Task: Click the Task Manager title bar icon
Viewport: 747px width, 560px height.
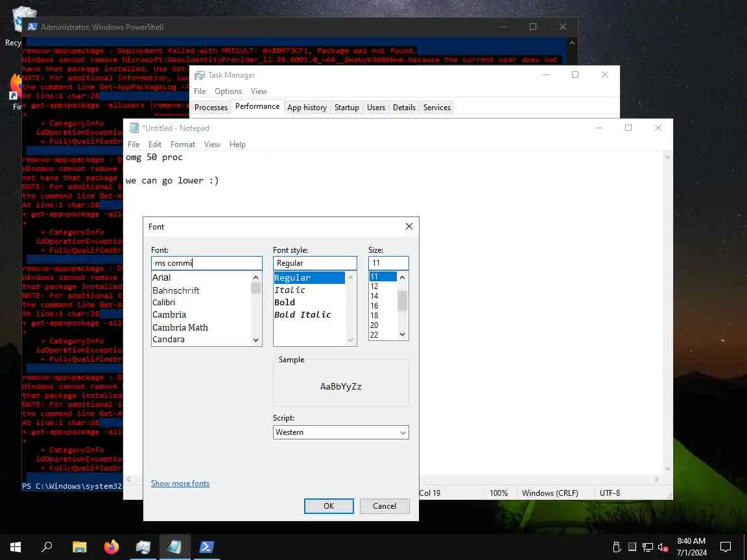Action: [200, 75]
